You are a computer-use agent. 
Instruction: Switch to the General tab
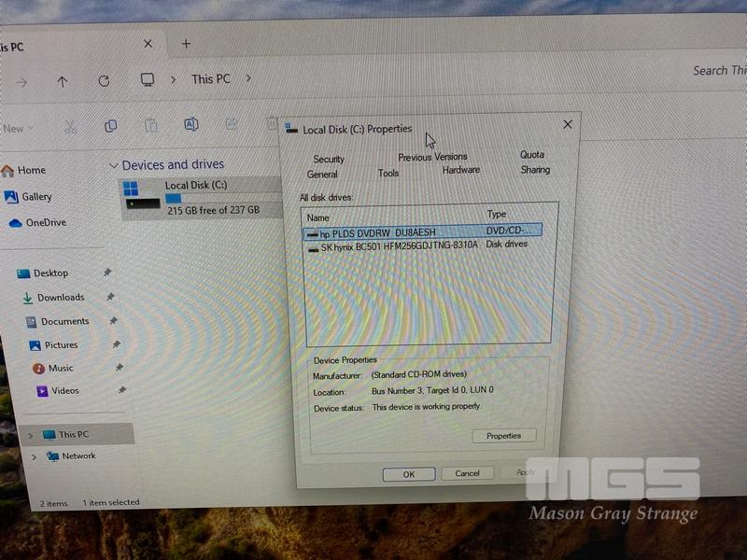tap(322, 175)
